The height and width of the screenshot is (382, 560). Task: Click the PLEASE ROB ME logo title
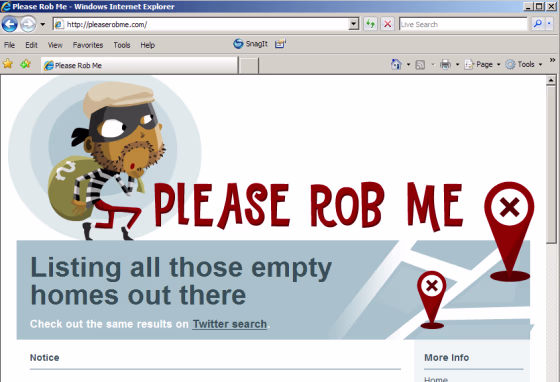point(309,206)
